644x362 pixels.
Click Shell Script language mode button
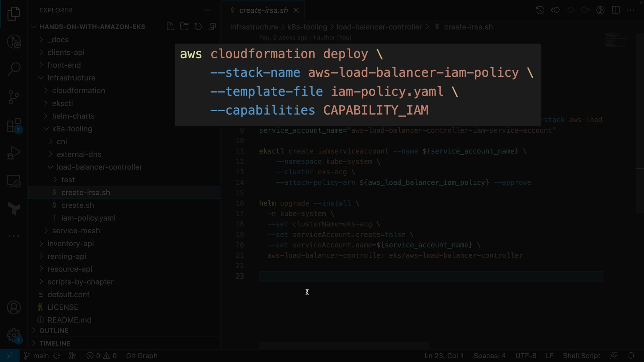[581, 356]
